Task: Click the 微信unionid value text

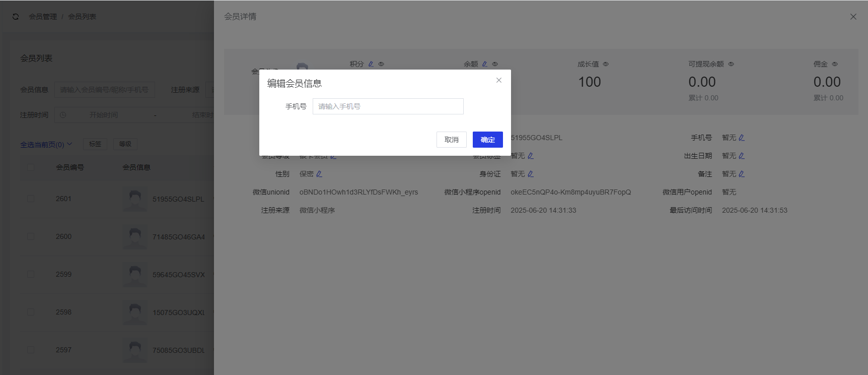Action: click(358, 192)
